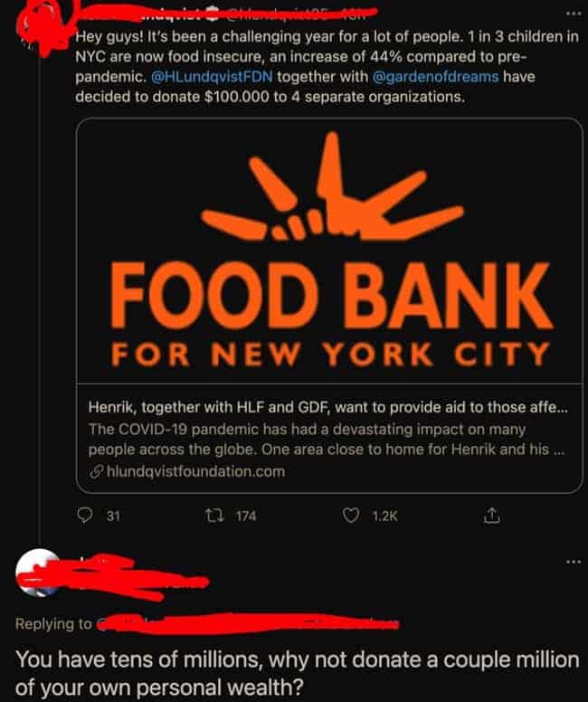Open the top tweet's three-dot more menu
This screenshot has width=588, height=702.
[573, 14]
